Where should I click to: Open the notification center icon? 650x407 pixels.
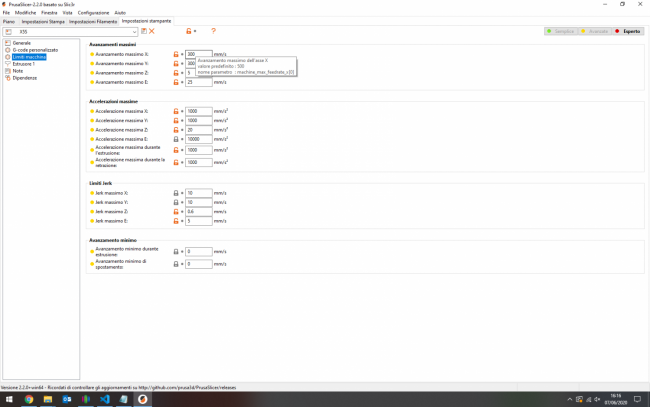638,399
